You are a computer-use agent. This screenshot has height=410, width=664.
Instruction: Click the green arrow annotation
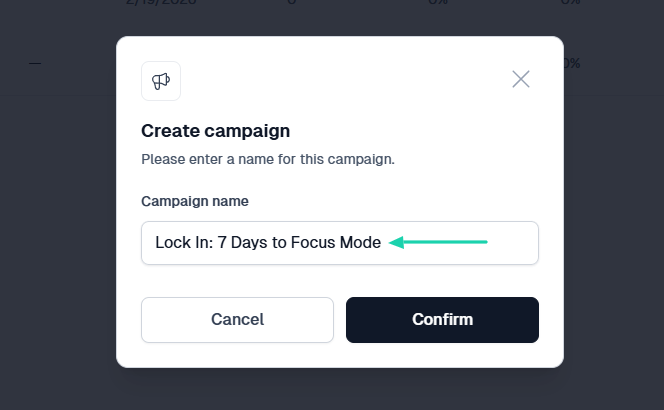pos(438,242)
